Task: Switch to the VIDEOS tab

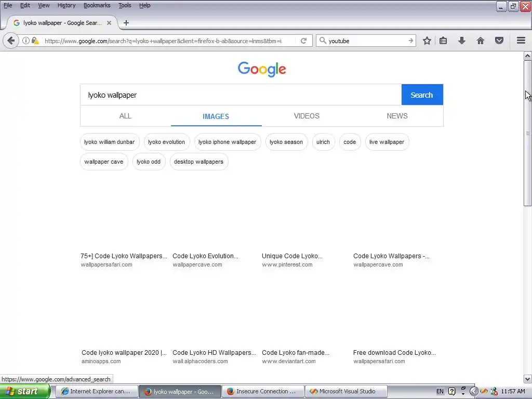Action: click(x=307, y=116)
